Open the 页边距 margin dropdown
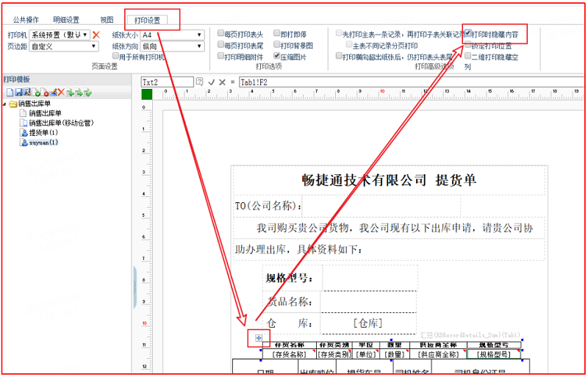 pos(64,46)
